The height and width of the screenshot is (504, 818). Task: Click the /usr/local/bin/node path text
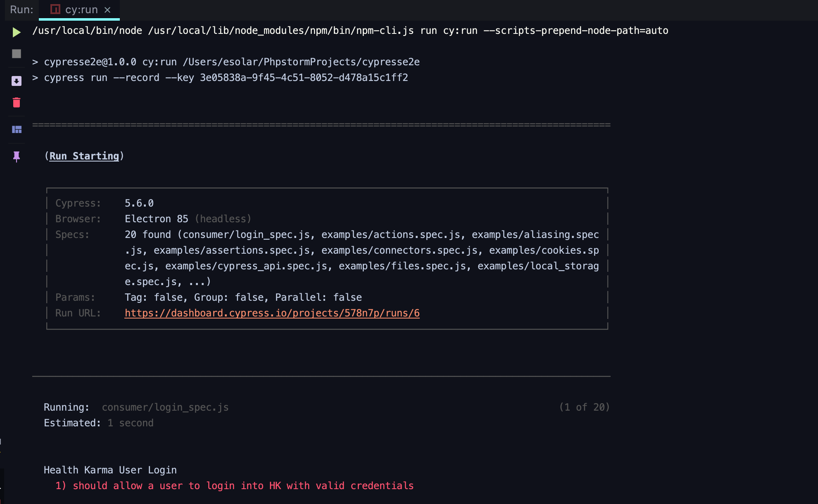point(87,31)
